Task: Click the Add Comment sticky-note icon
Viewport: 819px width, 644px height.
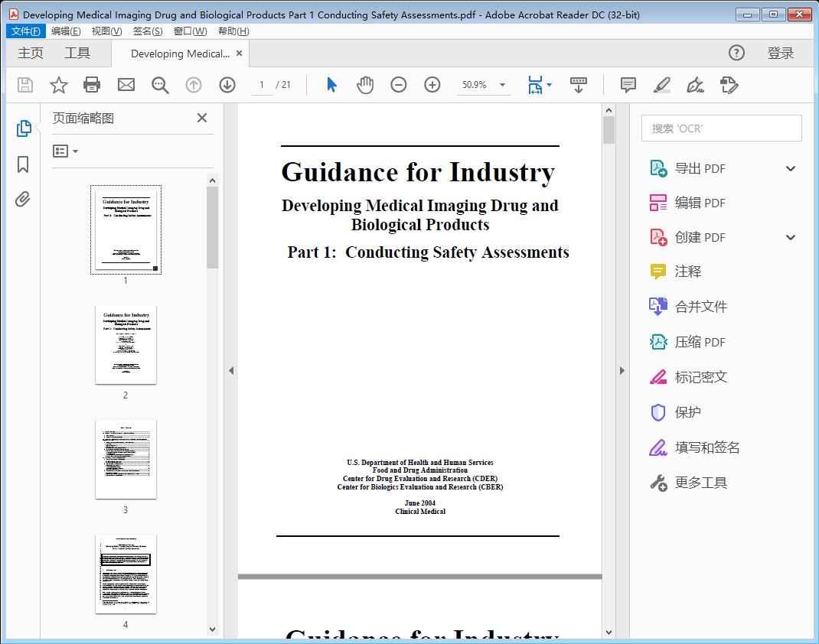Action: pyautogui.click(x=628, y=85)
